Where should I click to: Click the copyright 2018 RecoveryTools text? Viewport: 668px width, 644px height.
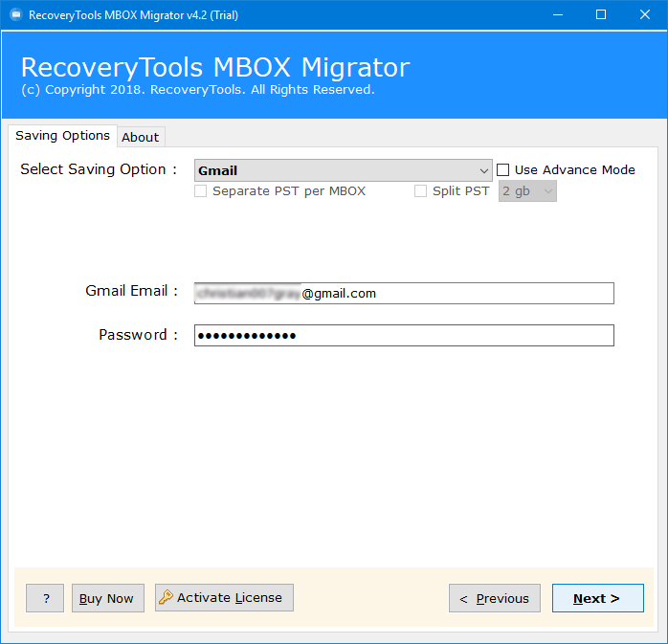click(x=198, y=89)
